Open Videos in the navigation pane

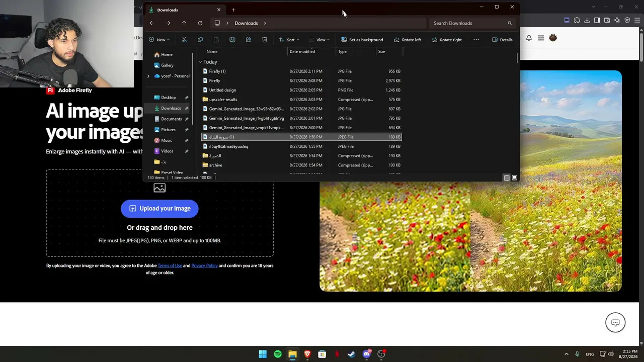pos(167,151)
